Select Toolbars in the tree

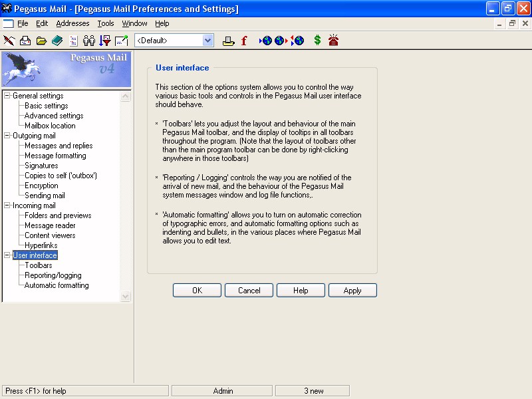[x=39, y=265]
